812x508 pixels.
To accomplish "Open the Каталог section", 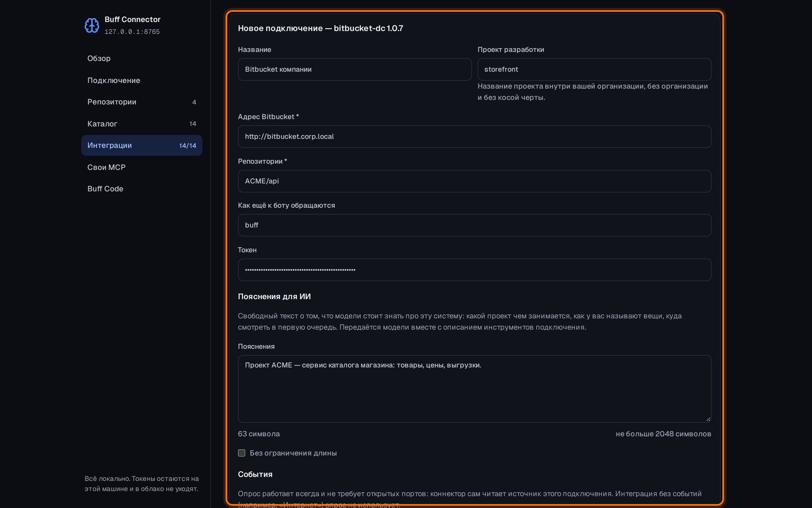I will (142, 124).
